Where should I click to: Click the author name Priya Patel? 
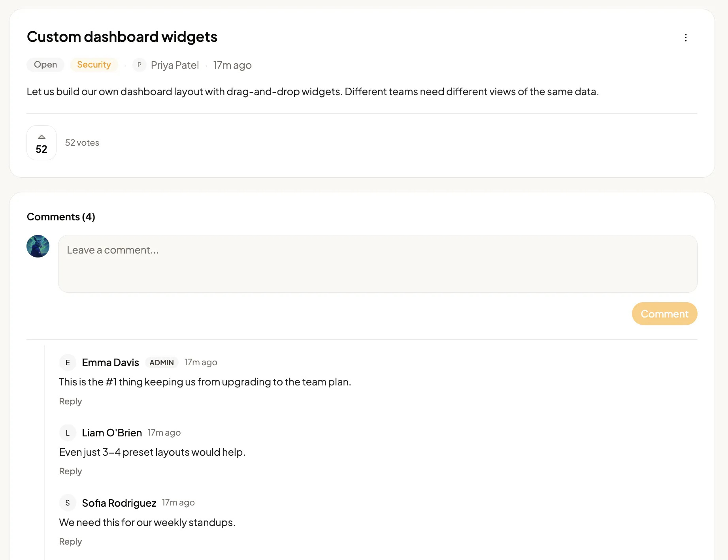pyautogui.click(x=175, y=65)
